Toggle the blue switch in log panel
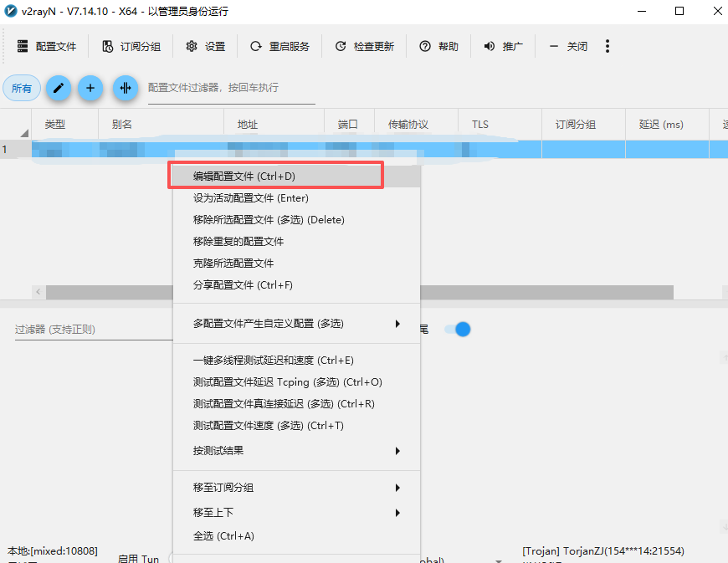Viewport: 728px width, 563px height. pos(458,330)
